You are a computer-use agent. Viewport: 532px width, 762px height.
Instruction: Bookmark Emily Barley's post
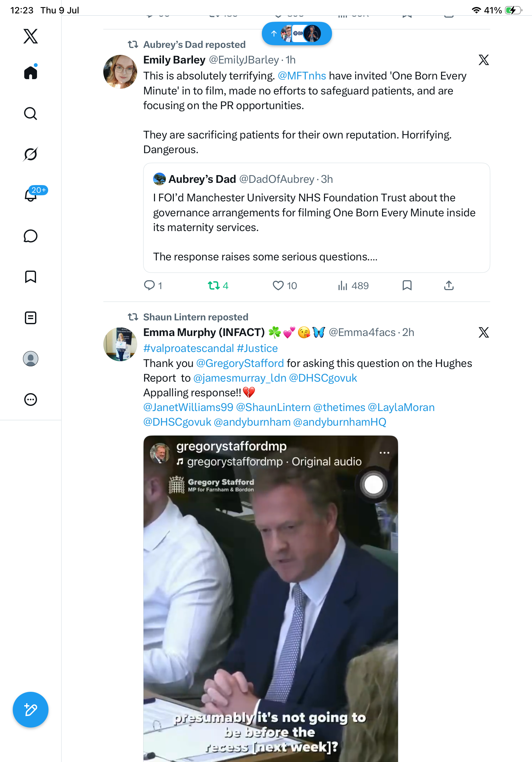tap(407, 285)
